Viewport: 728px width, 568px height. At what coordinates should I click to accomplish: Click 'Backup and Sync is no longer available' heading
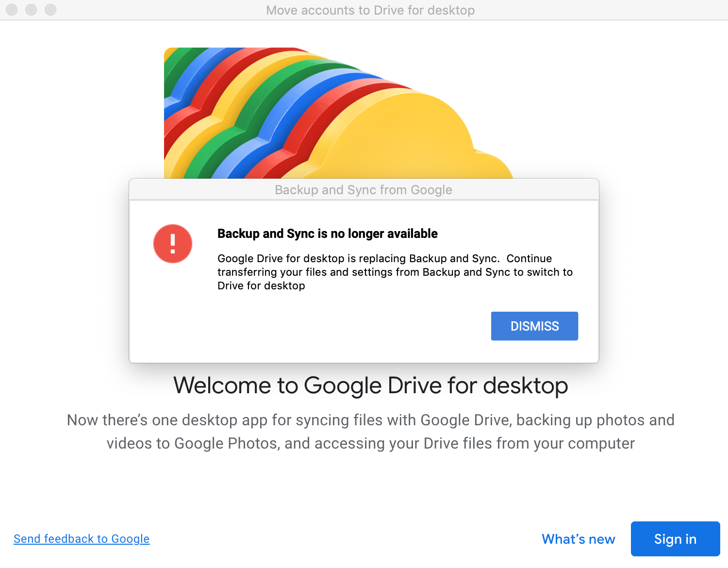click(328, 234)
